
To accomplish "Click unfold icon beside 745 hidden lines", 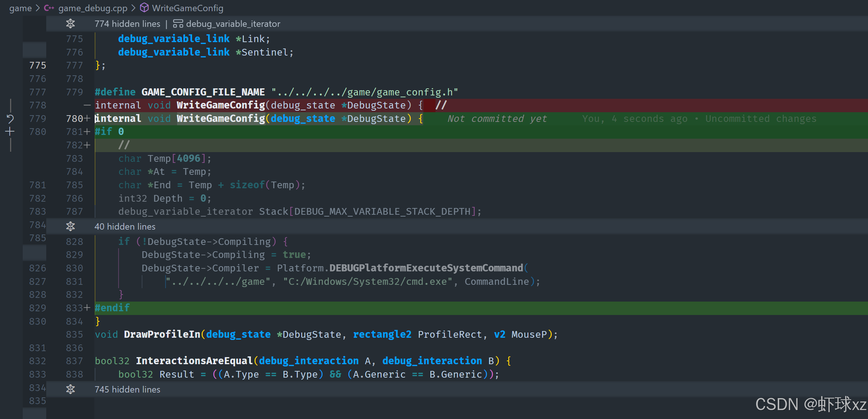I will point(70,390).
